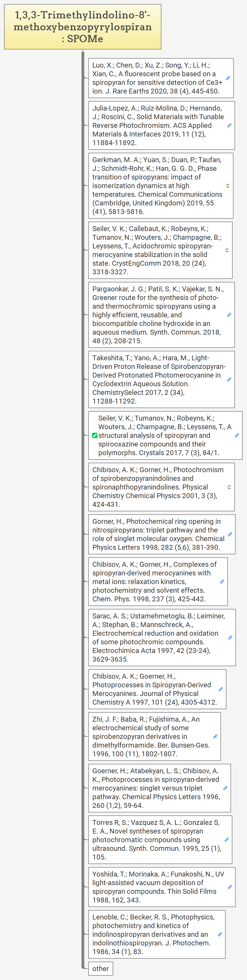247x980 pixels.
Task: Open link icon beside Seiler Crystals 2017 reference
Action: tap(237, 436)
